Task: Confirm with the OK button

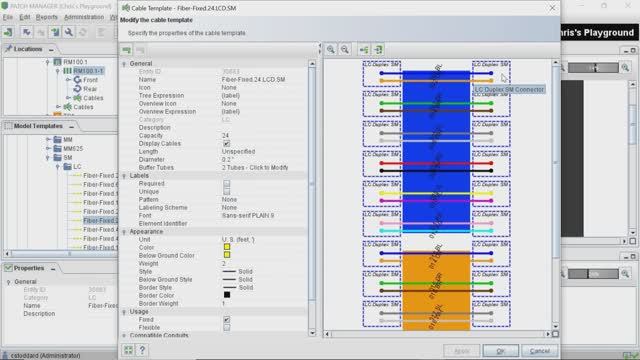Action: (x=500, y=351)
